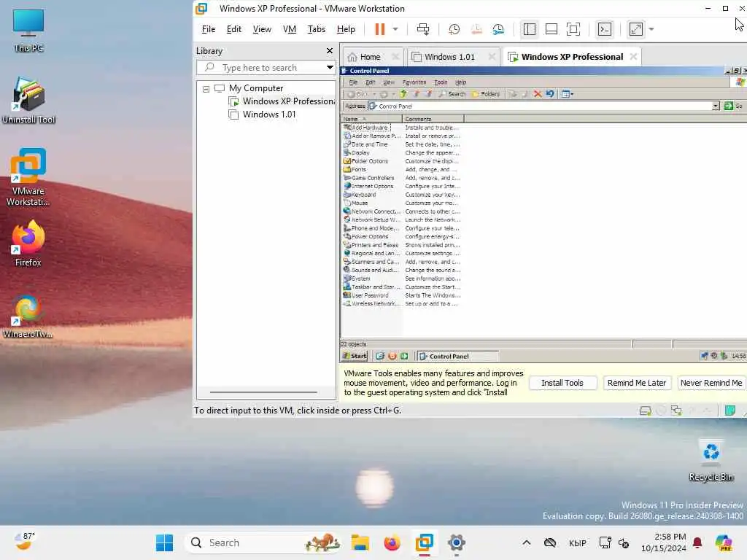The width and height of the screenshot is (747, 560).
Task: Open guest address bar dropdown arrow
Action: click(715, 106)
